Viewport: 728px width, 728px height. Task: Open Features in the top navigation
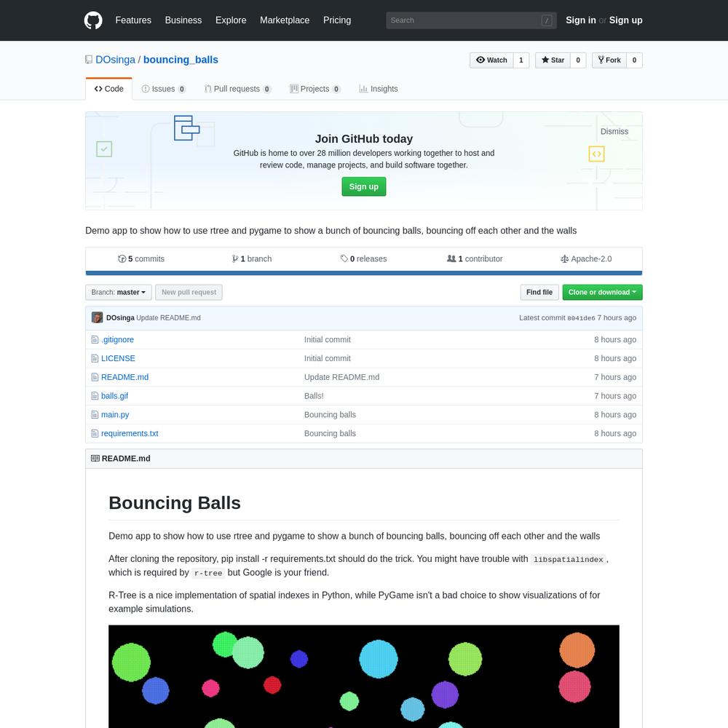pyautogui.click(x=133, y=20)
